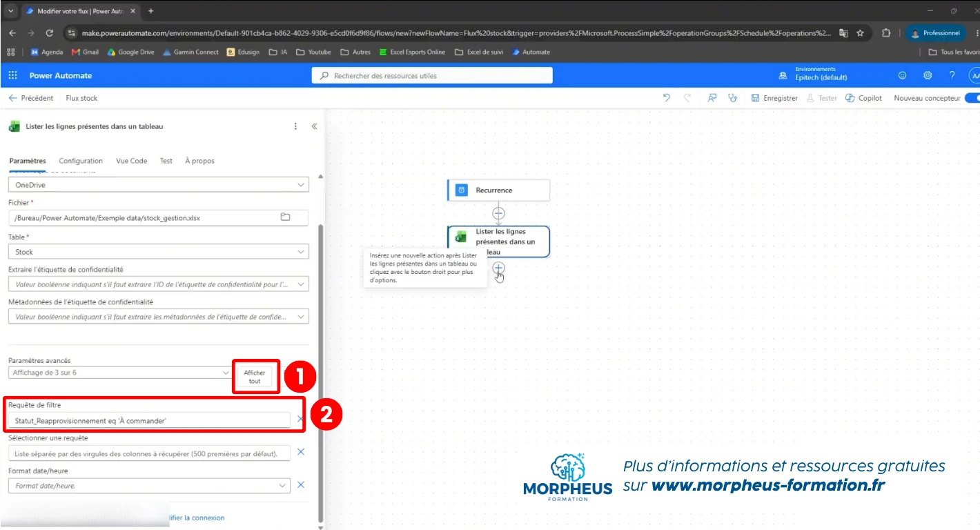
Task: Switch to the Configuration tab
Action: [x=81, y=161]
